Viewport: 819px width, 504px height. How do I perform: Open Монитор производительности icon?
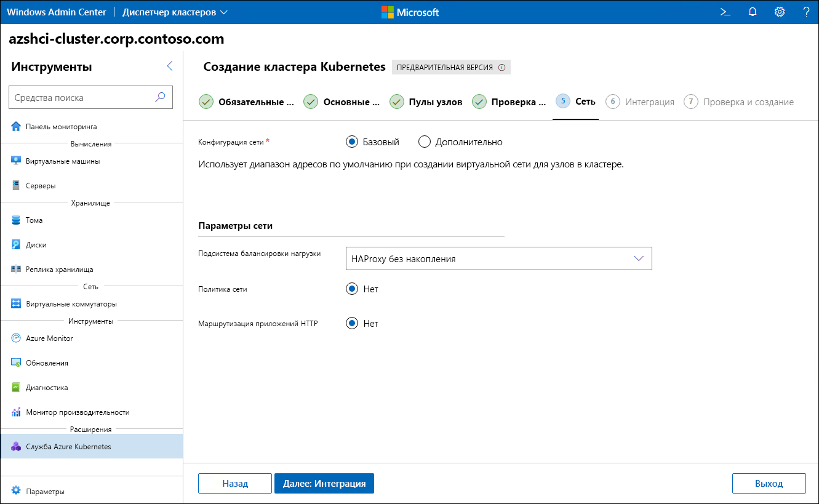16,412
